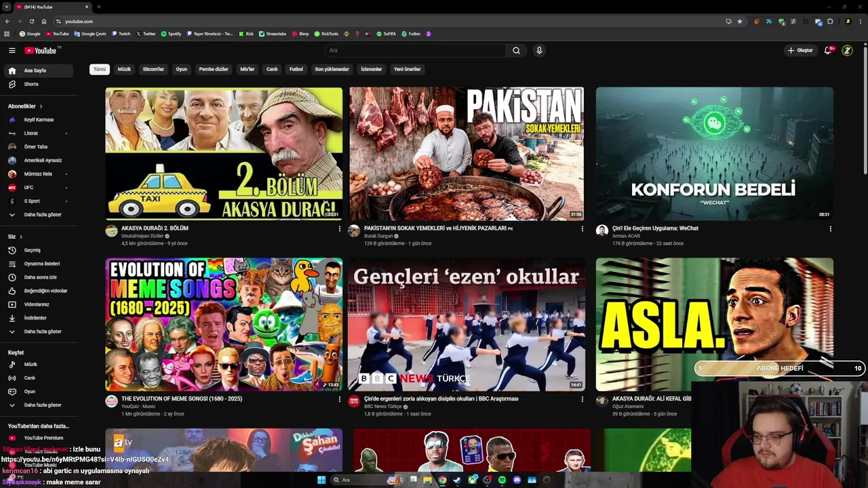
Task: Select the Son yüklenenler filter chip
Action: [x=332, y=69]
